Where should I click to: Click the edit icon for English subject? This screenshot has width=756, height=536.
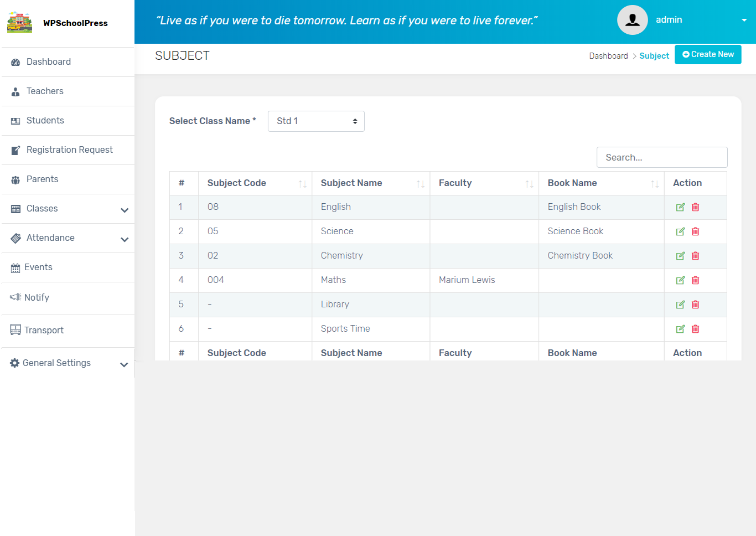680,207
